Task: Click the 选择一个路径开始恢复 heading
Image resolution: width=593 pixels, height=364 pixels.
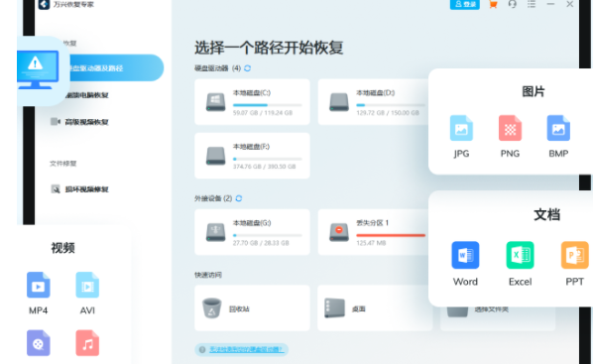Action: coord(269,48)
